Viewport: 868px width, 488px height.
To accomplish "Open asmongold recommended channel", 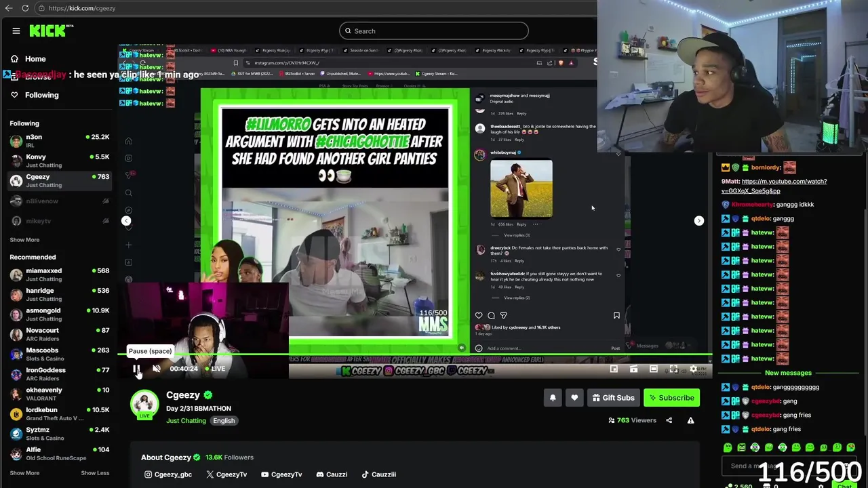I will click(60, 314).
